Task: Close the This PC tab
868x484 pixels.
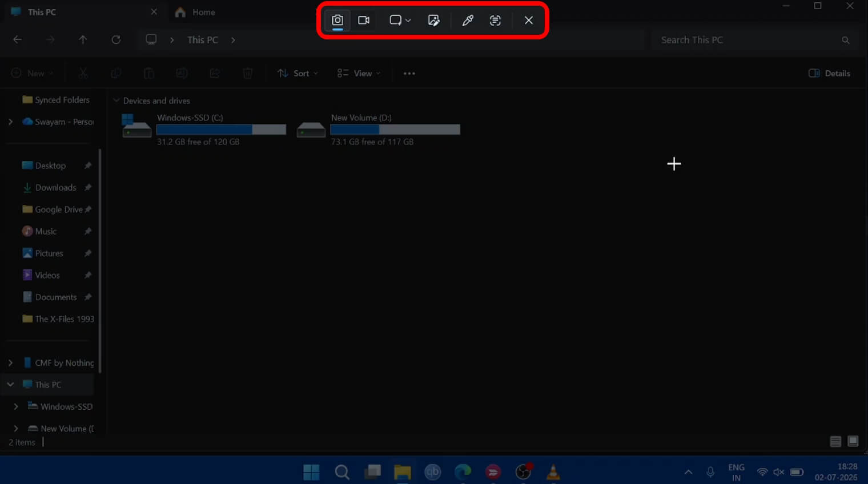Action: 154,11
